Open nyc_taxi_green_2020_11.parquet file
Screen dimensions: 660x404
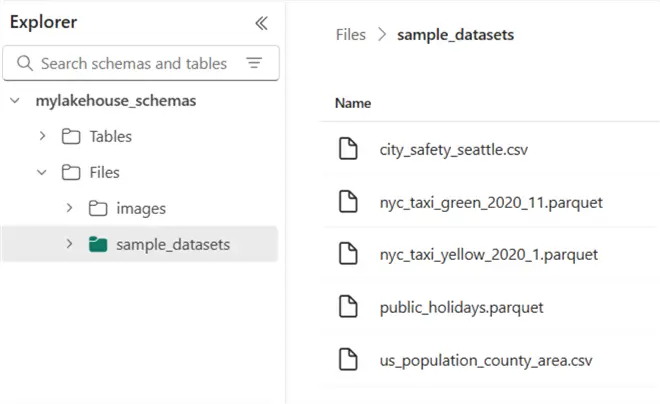coord(491,203)
